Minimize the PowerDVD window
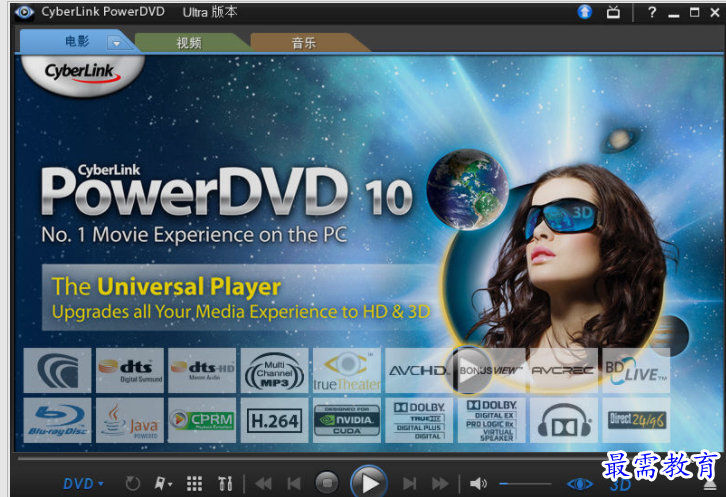This screenshot has height=497, width=726. [x=674, y=15]
